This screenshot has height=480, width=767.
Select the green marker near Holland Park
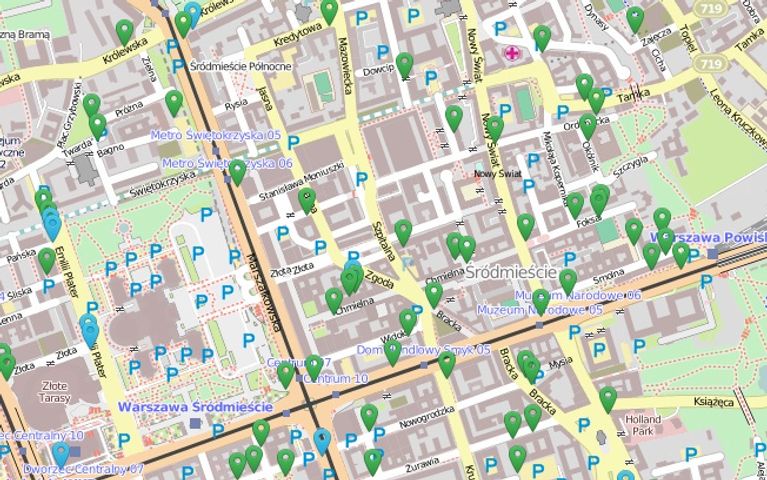pos(608,399)
